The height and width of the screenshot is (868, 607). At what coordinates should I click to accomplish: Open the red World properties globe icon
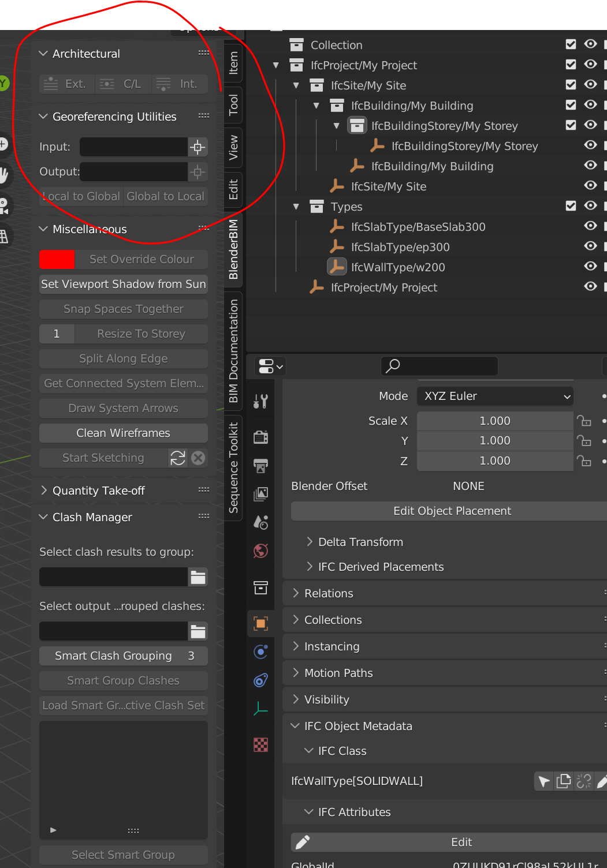[x=260, y=551]
